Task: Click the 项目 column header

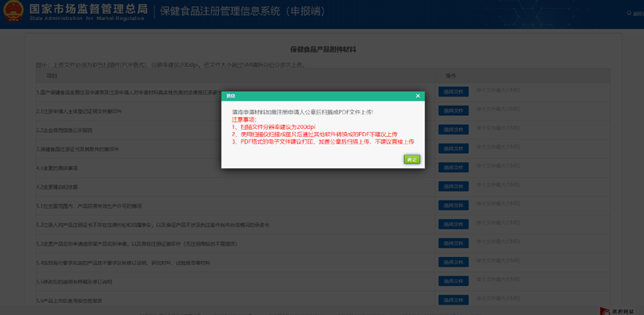Action: [x=52, y=76]
